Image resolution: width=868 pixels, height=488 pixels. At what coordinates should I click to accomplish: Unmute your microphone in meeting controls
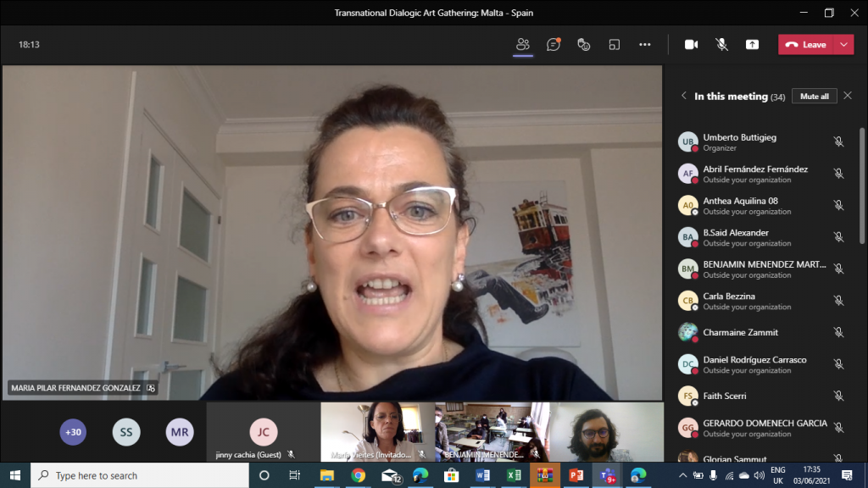tap(721, 45)
